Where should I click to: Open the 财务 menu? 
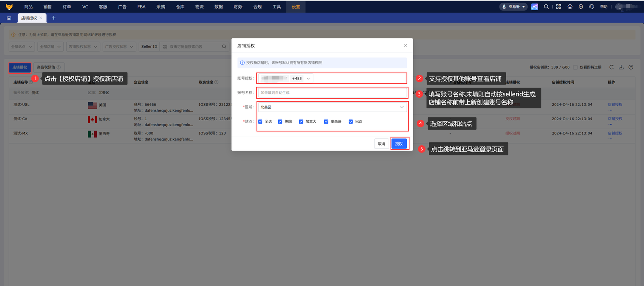(x=238, y=7)
